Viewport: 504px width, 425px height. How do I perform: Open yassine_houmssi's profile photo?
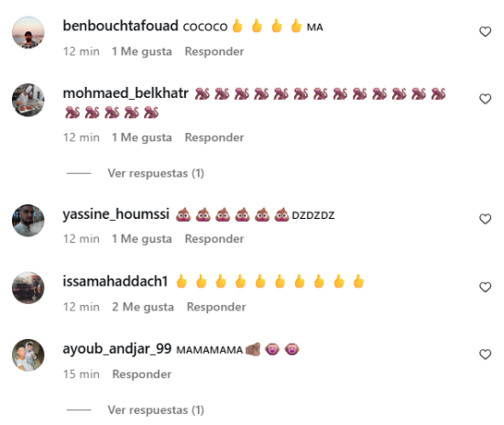tap(28, 221)
